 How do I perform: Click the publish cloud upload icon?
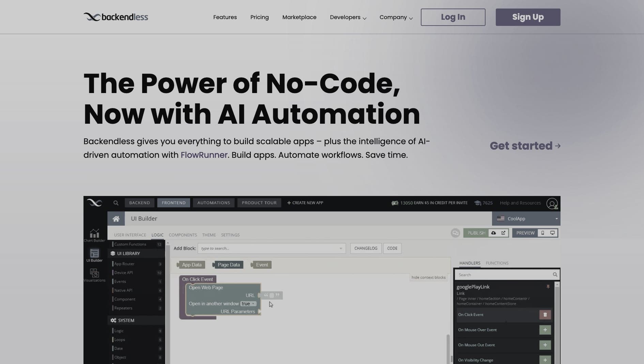(493, 233)
